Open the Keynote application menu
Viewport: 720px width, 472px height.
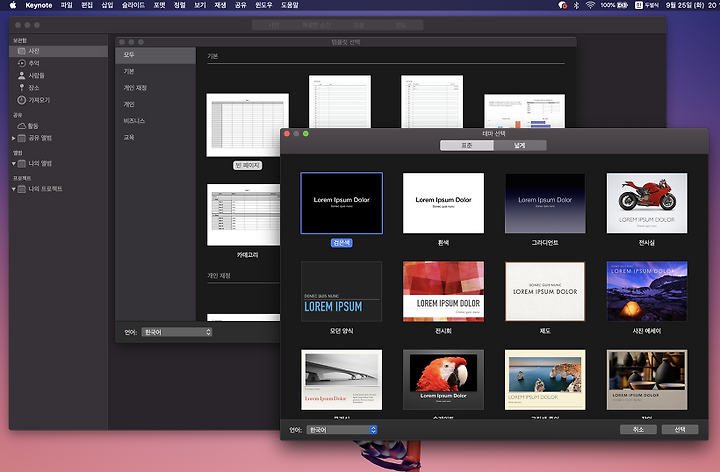[39, 5]
